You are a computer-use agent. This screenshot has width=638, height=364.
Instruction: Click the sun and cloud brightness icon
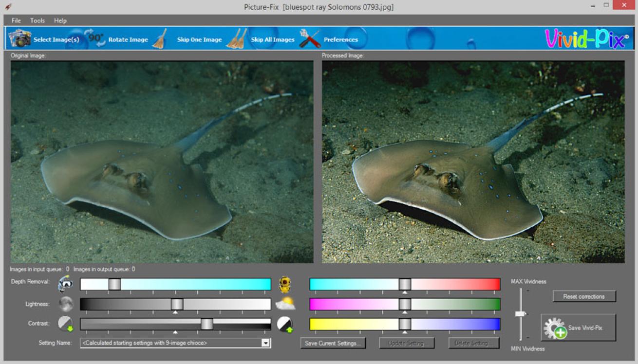click(285, 304)
